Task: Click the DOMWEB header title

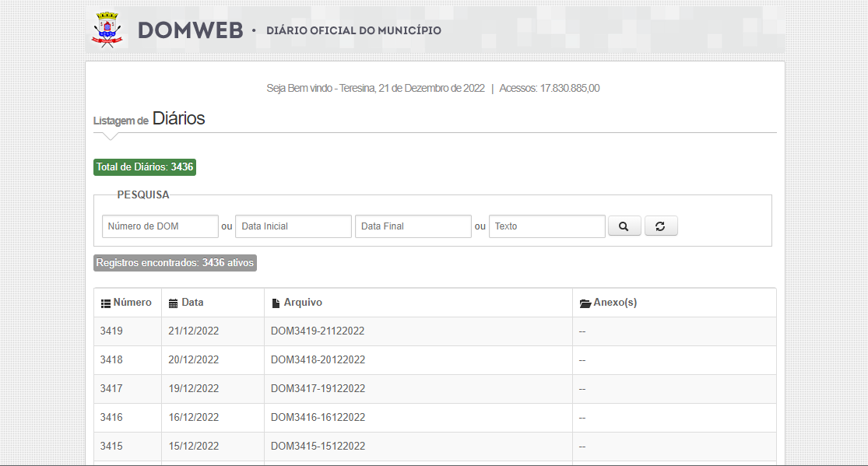Action: point(190,31)
